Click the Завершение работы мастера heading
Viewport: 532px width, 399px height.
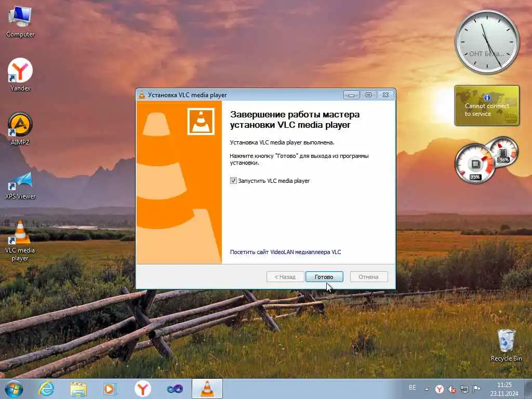295,119
